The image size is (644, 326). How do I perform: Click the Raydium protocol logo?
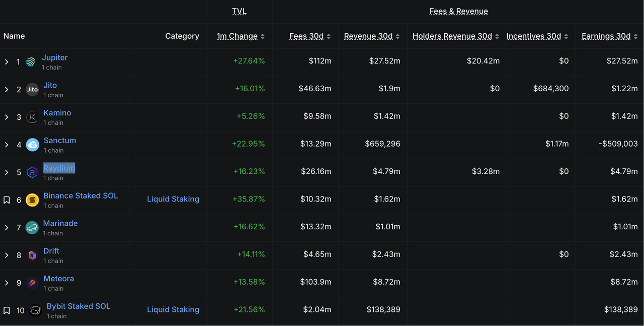32,173
